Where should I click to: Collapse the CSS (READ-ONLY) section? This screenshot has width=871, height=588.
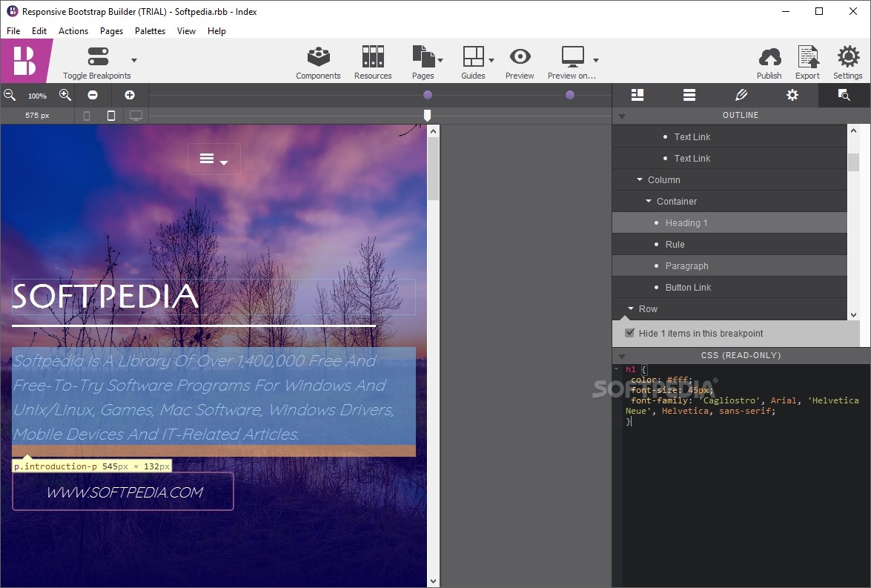(622, 356)
